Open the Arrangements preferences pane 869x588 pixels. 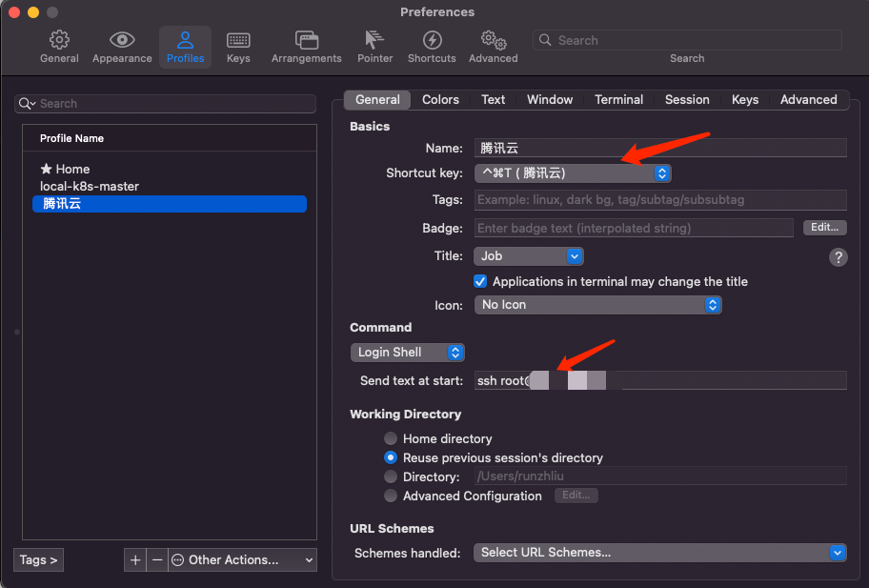coord(306,46)
